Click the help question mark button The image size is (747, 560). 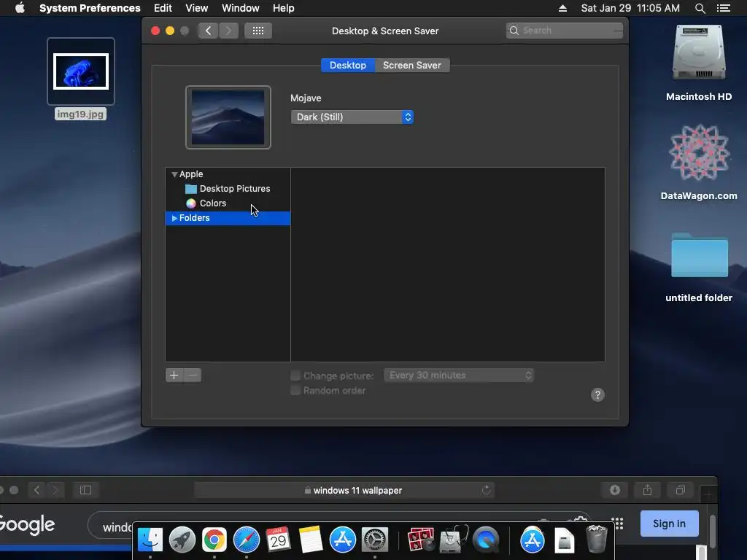pos(597,394)
